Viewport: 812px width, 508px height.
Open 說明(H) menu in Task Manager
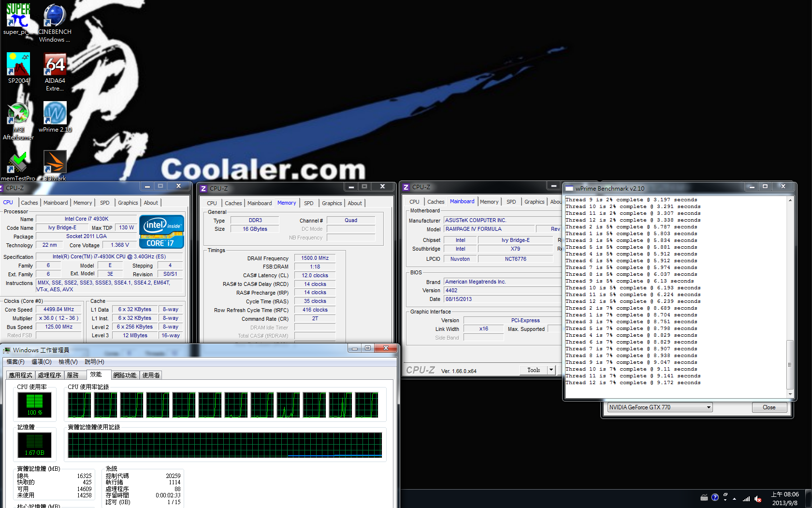[95, 362]
